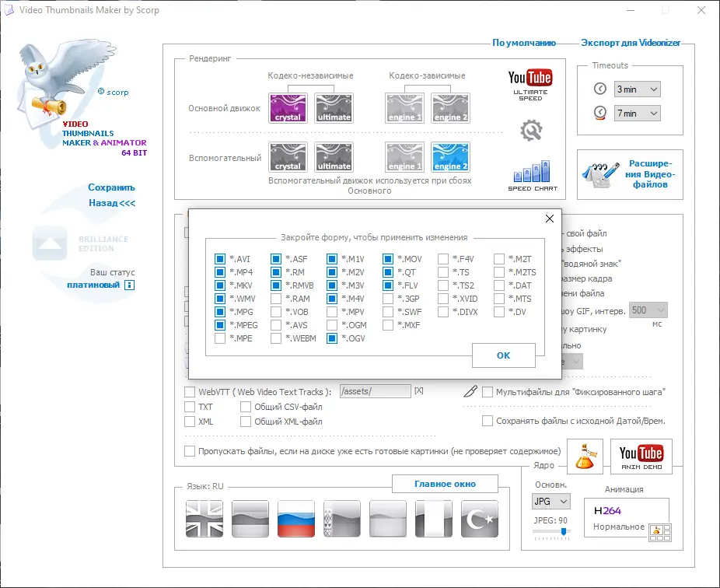Open Экспорт для Videonizer
720x588 pixels.
point(631,43)
